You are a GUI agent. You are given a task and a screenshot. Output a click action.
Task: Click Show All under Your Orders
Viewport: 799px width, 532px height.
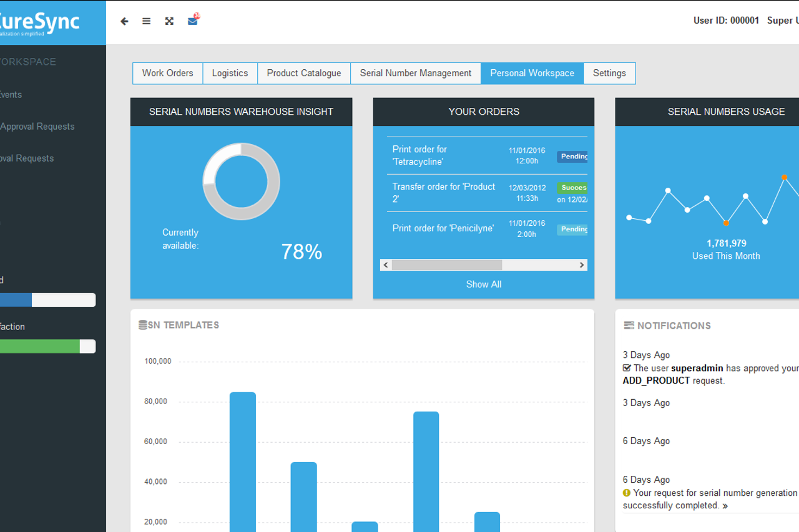click(484, 284)
